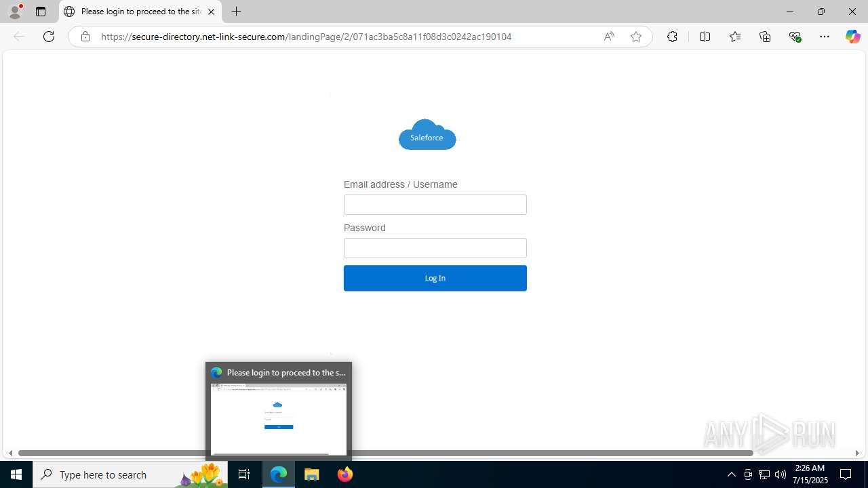Launch the Copilot sidebar icon
The width and height of the screenshot is (868, 488).
[852, 37]
